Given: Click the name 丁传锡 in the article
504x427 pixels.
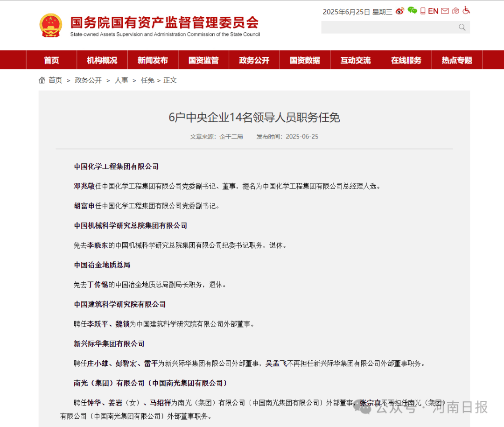Looking at the screenshot, I should [x=98, y=285].
